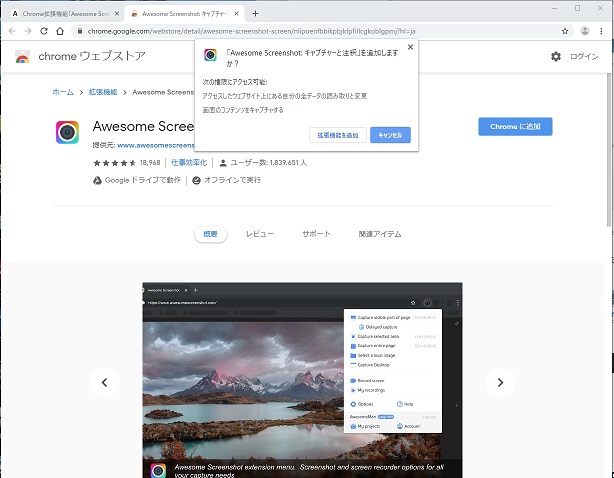Click Awesome Screenshot logo in preview caption

pyautogui.click(x=158, y=471)
